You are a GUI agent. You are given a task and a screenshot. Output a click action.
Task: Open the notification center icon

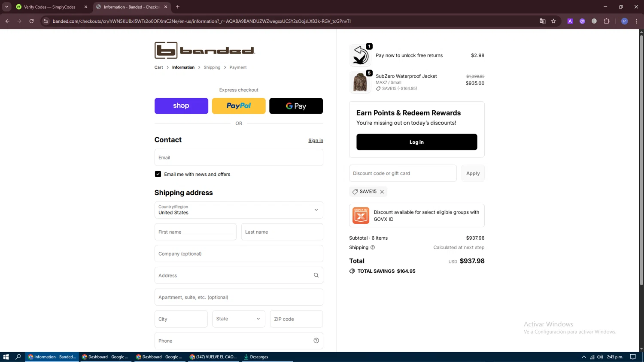coord(633,357)
